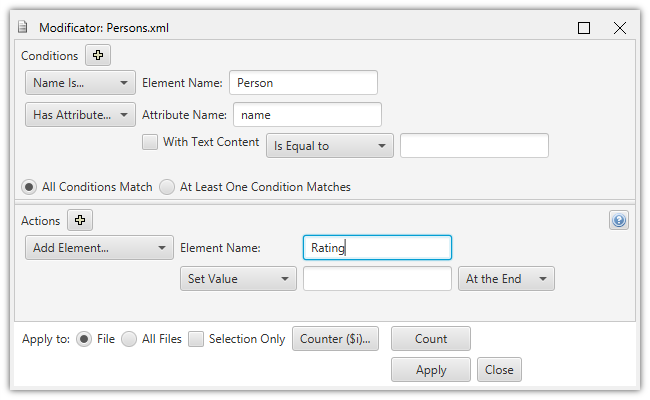Open the Is Equal to dropdown

pos(329,146)
